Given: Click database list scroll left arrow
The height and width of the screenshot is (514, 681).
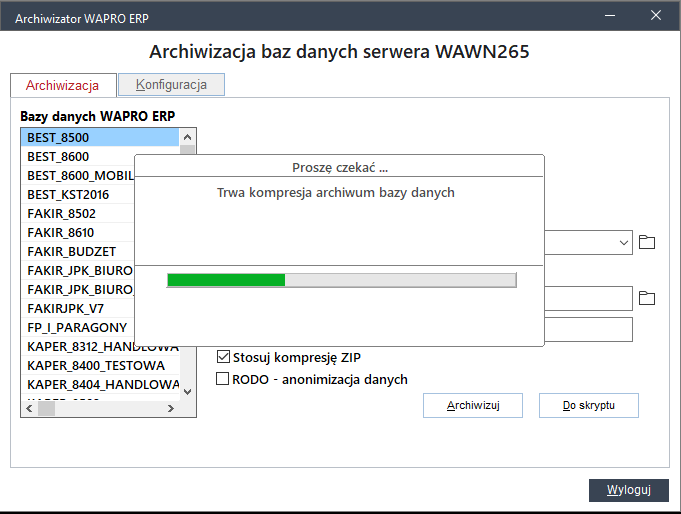Looking at the screenshot, I should 29,408.
